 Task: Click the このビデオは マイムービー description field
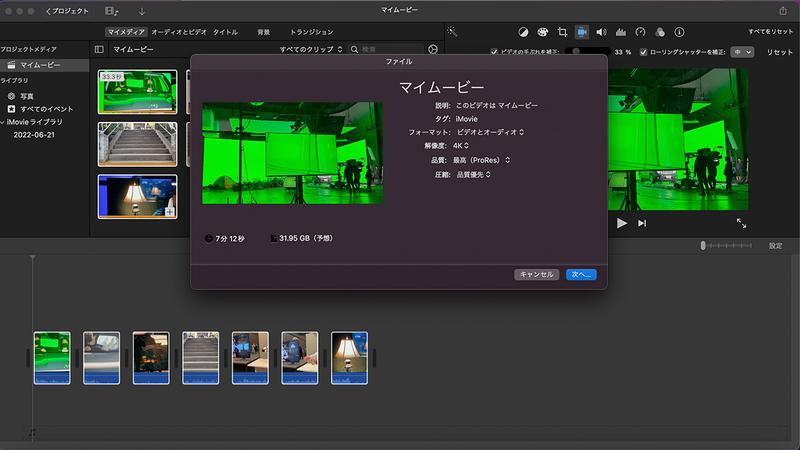[496, 106]
